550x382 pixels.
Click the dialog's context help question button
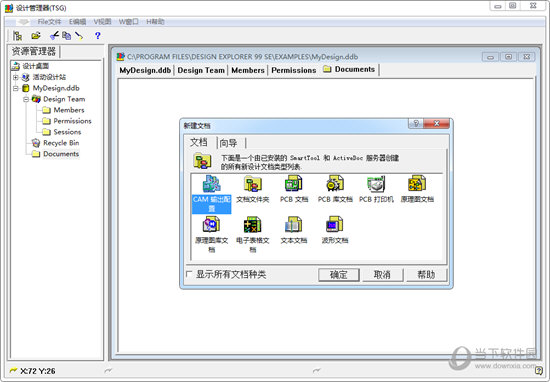coord(416,123)
